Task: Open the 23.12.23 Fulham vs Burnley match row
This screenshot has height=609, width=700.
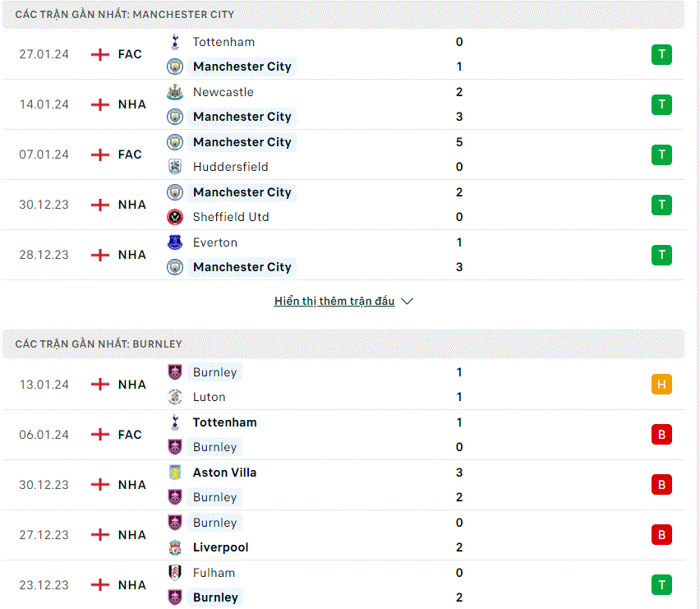Action: pos(343,585)
